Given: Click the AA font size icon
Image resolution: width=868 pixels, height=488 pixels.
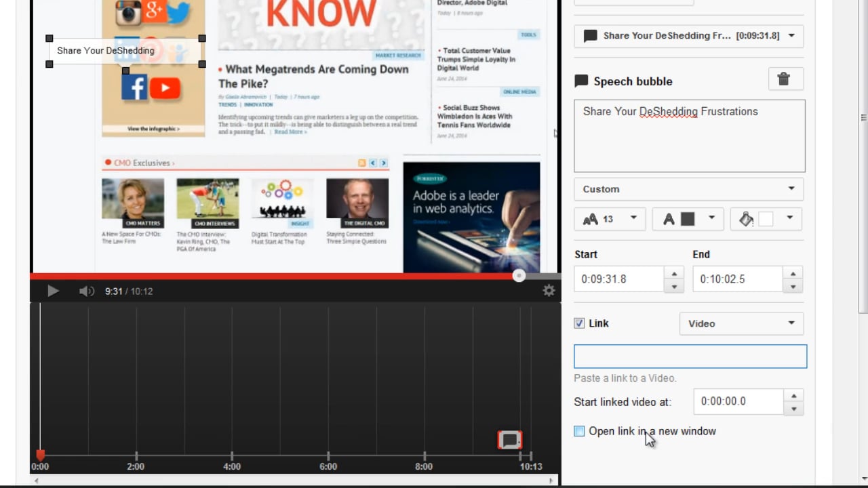Looking at the screenshot, I should tap(591, 218).
